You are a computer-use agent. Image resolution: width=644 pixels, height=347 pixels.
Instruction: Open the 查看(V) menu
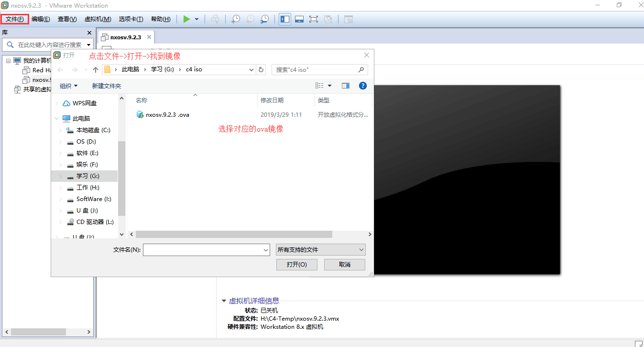point(67,19)
